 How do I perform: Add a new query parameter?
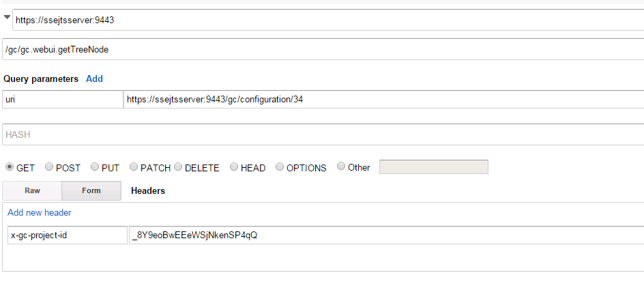click(94, 78)
